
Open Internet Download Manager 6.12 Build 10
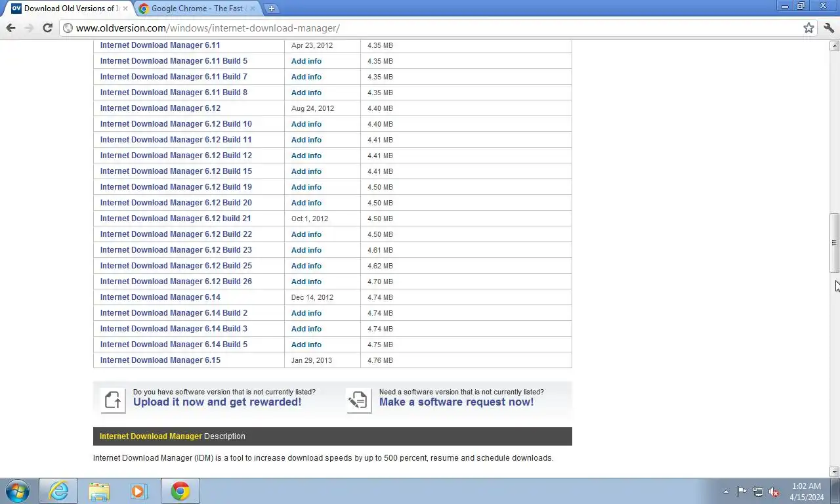coord(176,124)
